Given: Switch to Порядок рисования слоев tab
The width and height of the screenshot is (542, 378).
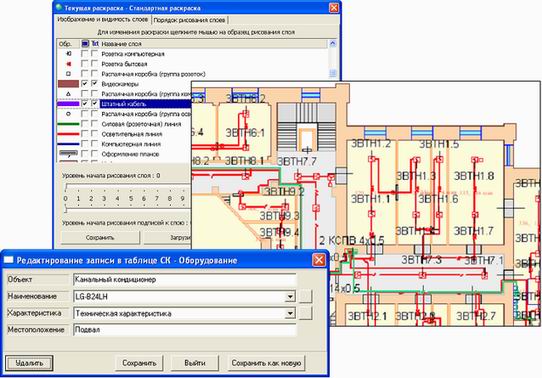Looking at the screenshot, I should click(x=189, y=20).
